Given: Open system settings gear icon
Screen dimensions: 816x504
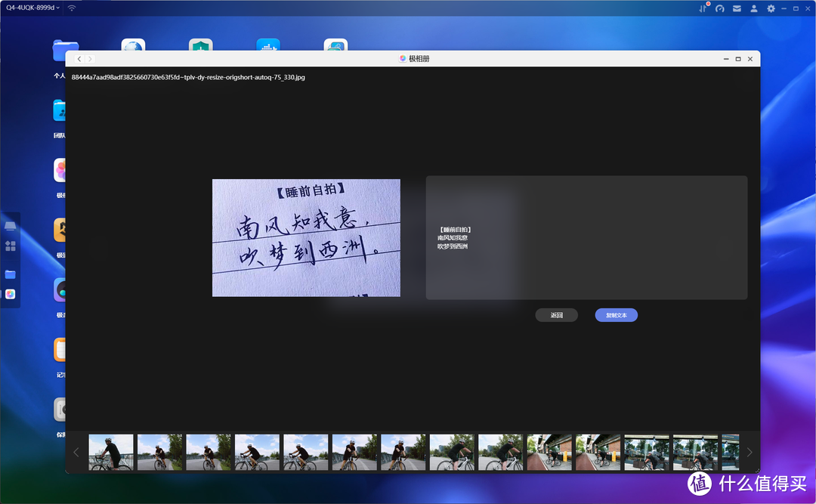Looking at the screenshot, I should point(771,8).
